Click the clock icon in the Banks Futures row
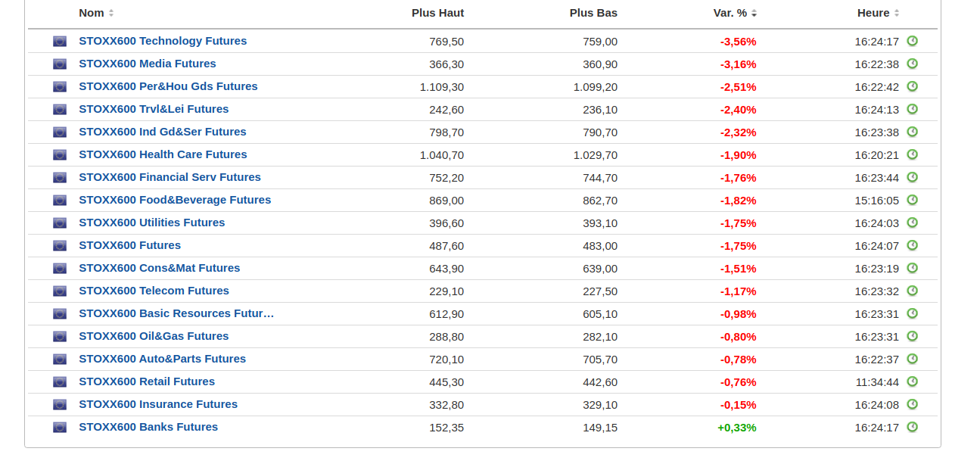Screen dimensions: 980x467 coord(912,427)
